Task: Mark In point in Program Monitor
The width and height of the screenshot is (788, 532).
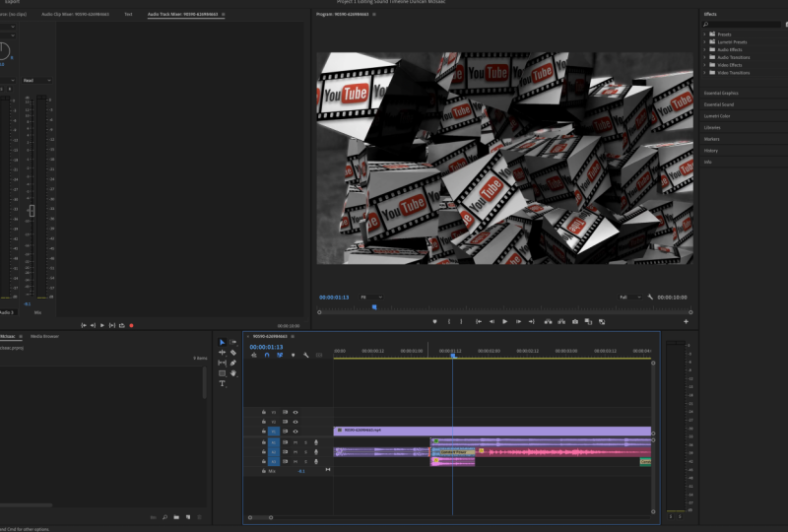Action: 449,322
